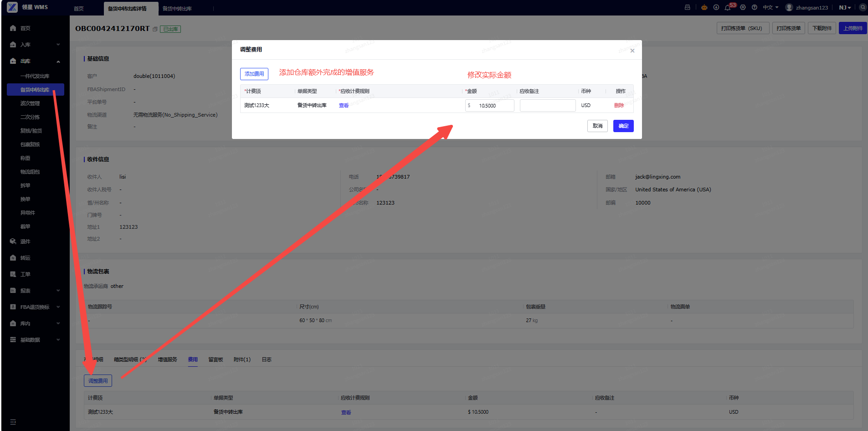The width and height of the screenshot is (868, 431).
Task: Click 添加费用 button in dialog
Action: 254,74
